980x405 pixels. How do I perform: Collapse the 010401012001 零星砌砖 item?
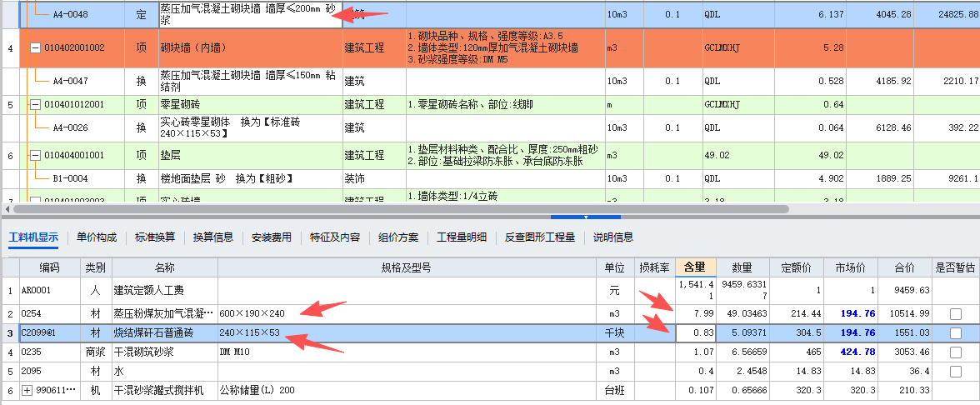[x=35, y=105]
